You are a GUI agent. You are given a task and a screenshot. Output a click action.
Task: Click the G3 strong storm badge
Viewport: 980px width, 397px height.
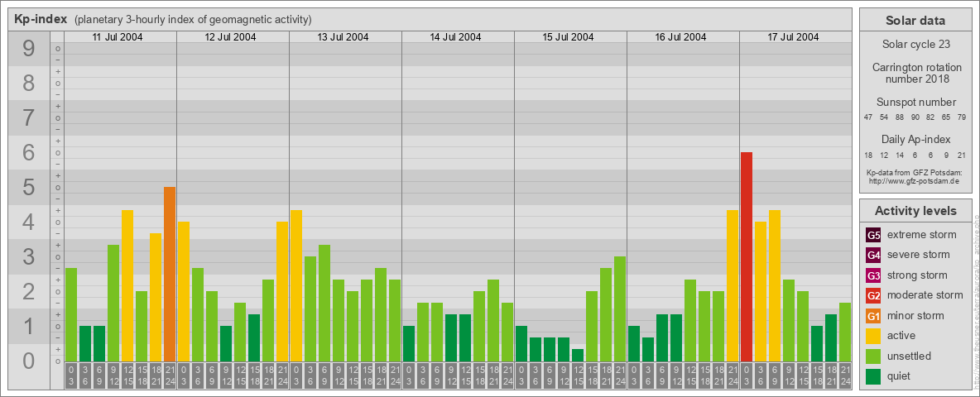pyautogui.click(x=873, y=275)
